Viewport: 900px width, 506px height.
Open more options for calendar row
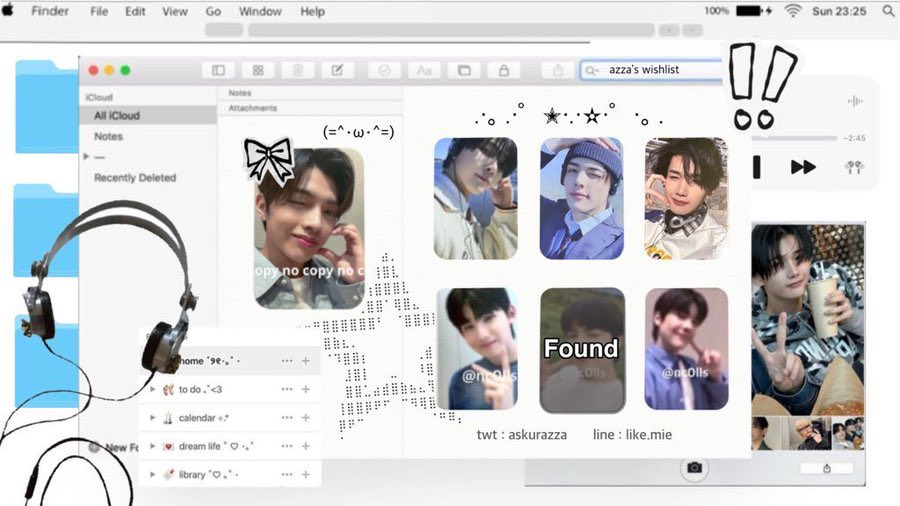(x=287, y=418)
